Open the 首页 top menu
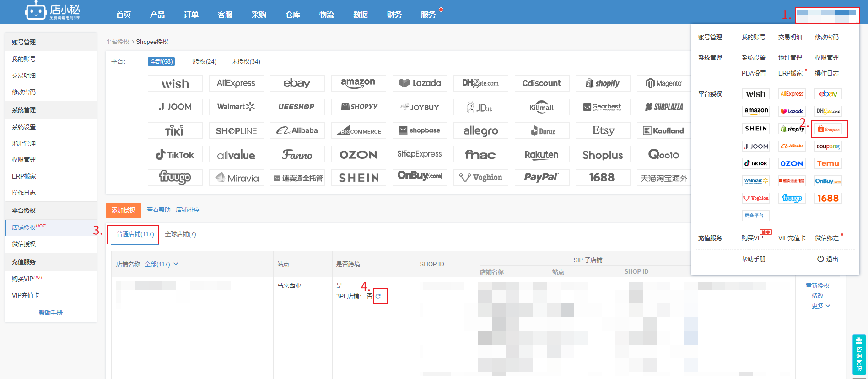This screenshot has height=379, width=868. point(124,15)
